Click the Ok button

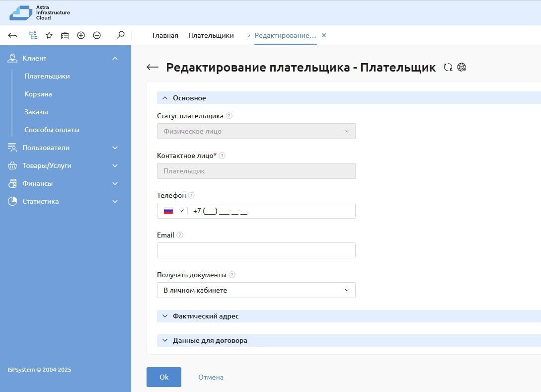164,377
